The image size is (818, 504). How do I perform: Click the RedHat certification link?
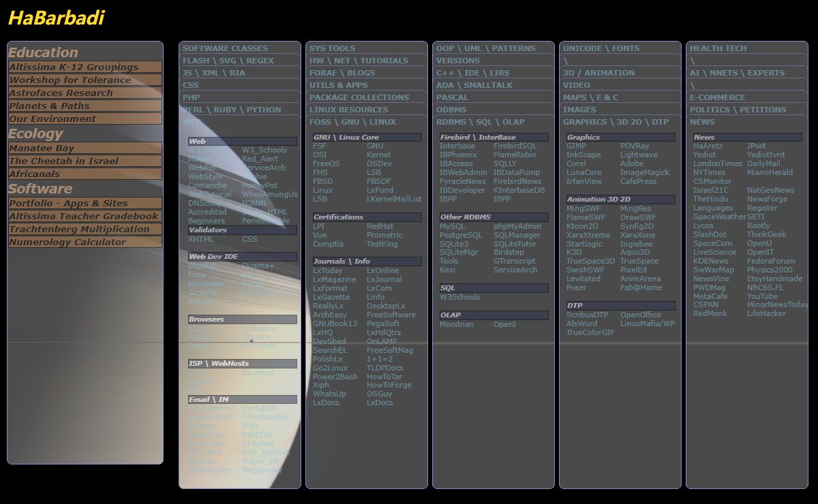[x=380, y=226]
